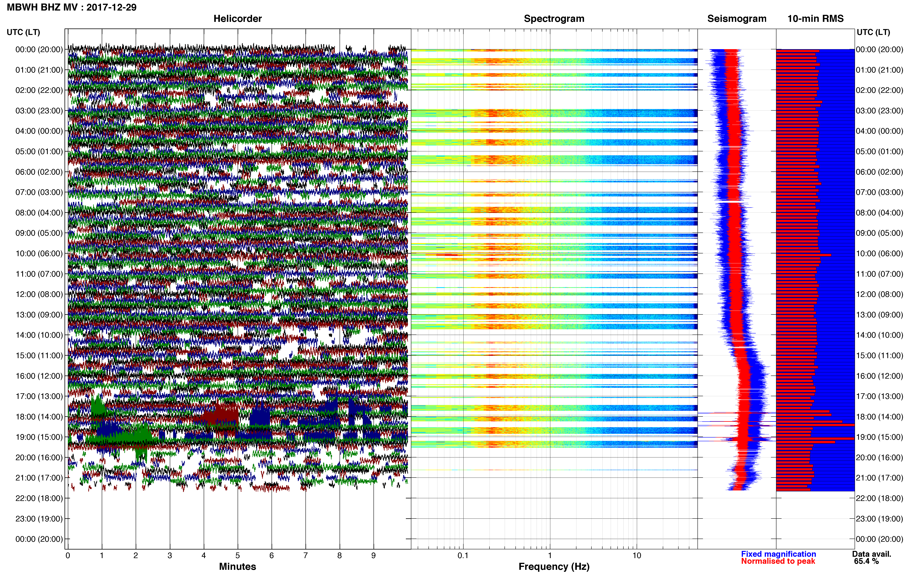Click right time label '08:00 (04:00)'

pyautogui.click(x=879, y=213)
